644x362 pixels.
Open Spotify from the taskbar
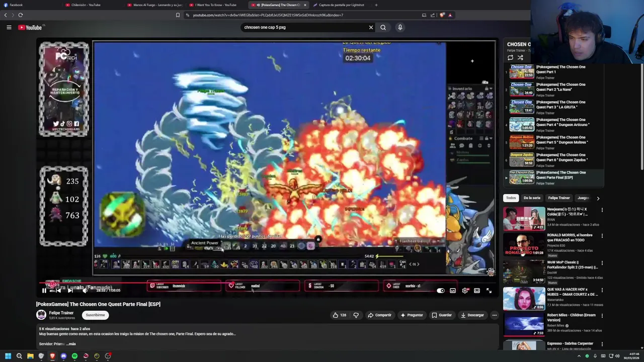[x=74, y=356]
